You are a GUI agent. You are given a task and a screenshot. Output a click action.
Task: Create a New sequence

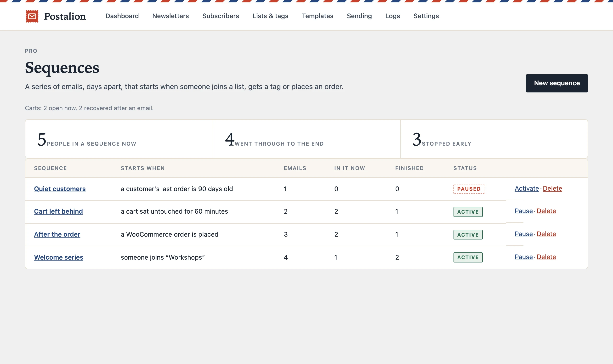tap(556, 83)
